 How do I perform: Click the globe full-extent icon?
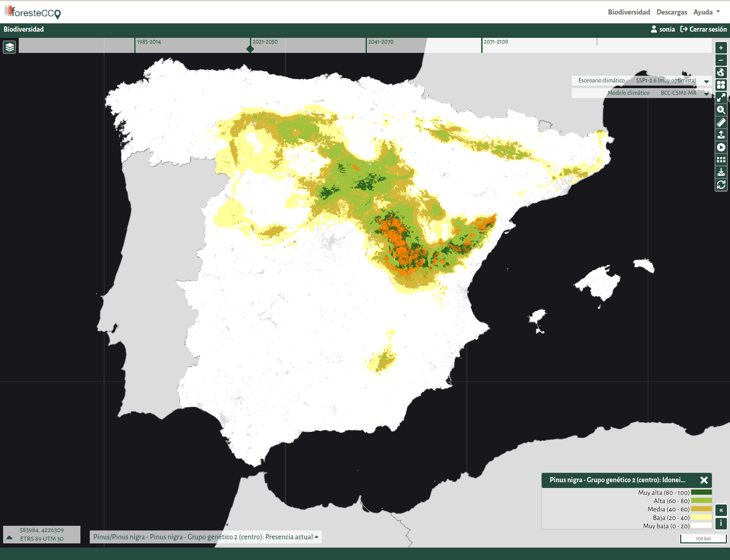[x=721, y=73]
